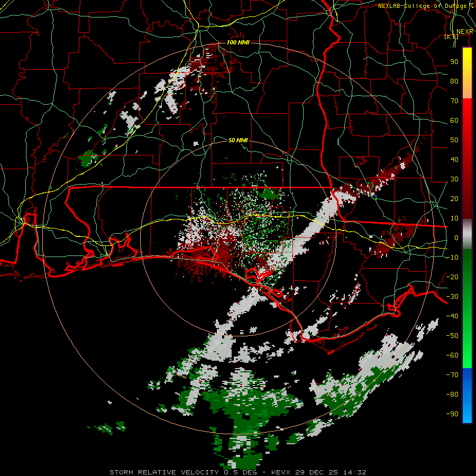Click the -20 value on velocity scale
This screenshot has width=476, height=476.
pos(452,277)
